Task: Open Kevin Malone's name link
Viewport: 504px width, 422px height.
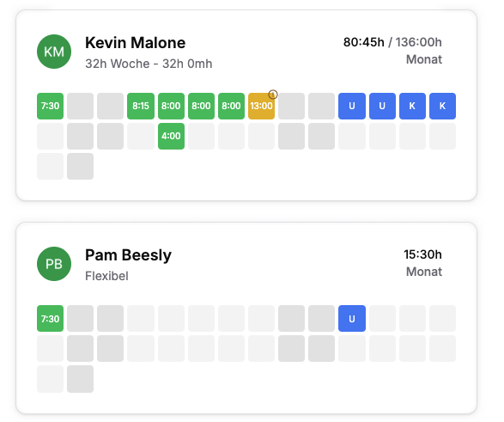Action: pyautogui.click(x=136, y=43)
